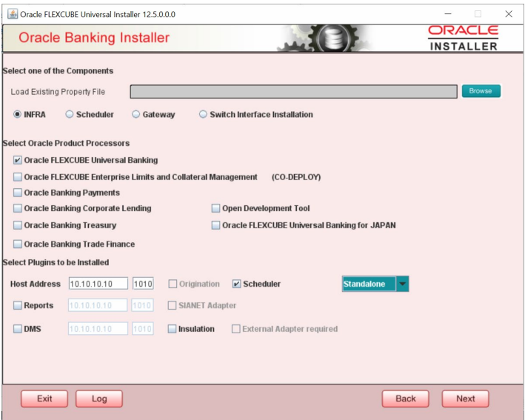The image size is (525, 420).
Task: Enable Oracle Banking Treasury checkbox
Action: pos(18,225)
